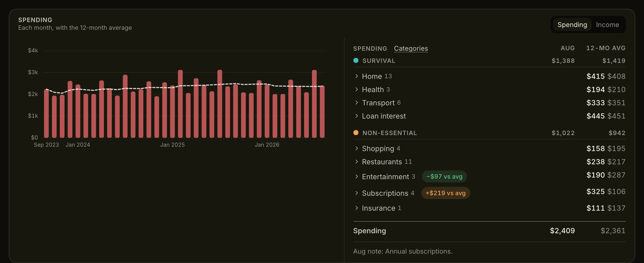Click the orange Non-Essential color dot

click(x=356, y=133)
